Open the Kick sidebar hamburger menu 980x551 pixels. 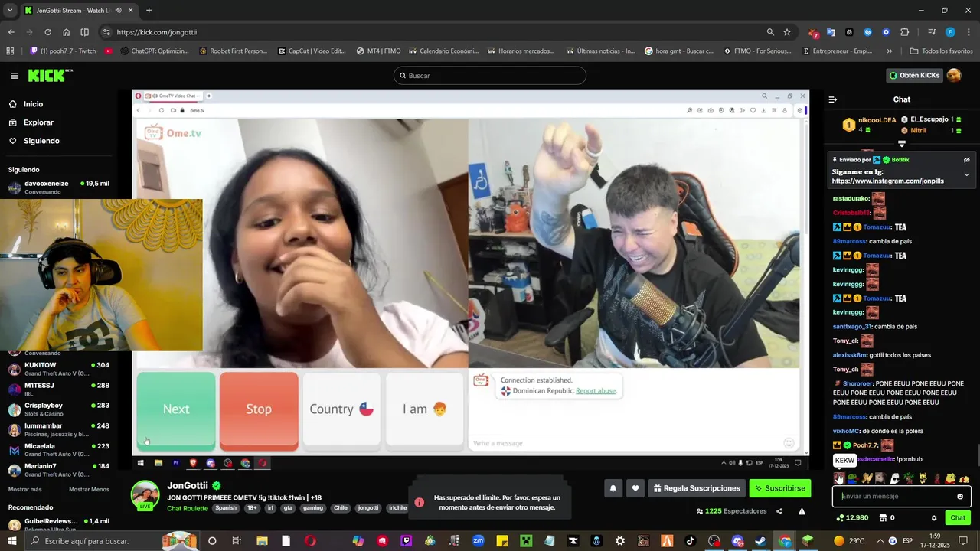(15, 76)
